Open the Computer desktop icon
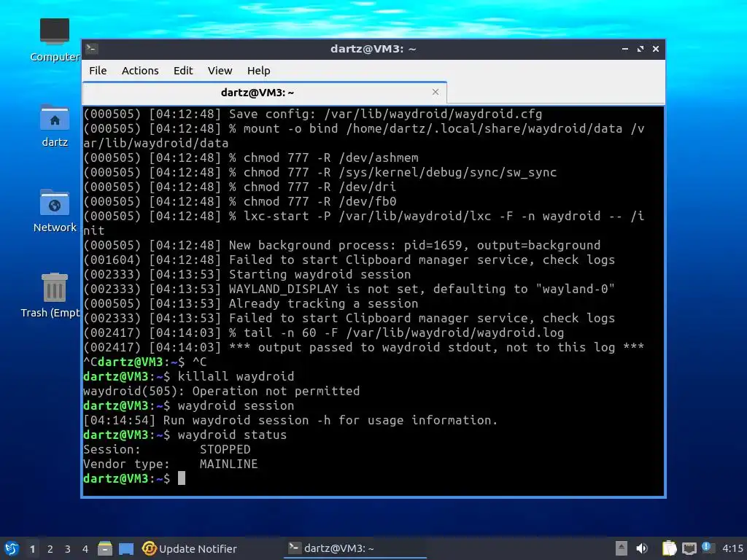 pyautogui.click(x=55, y=40)
